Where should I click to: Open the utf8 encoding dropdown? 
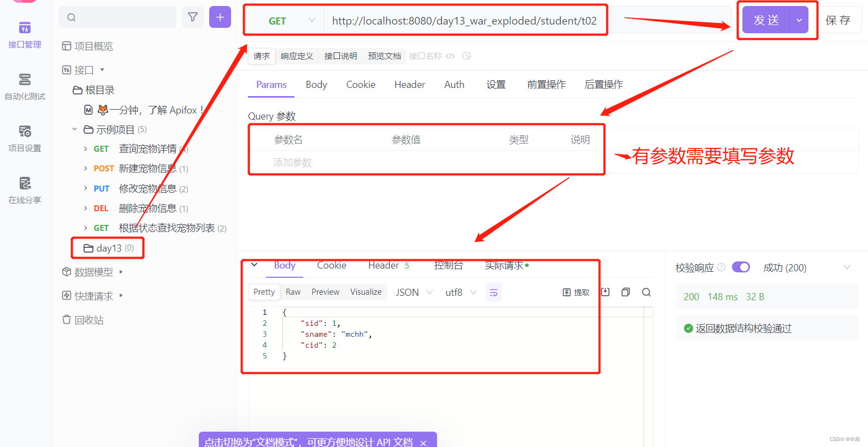pos(460,293)
